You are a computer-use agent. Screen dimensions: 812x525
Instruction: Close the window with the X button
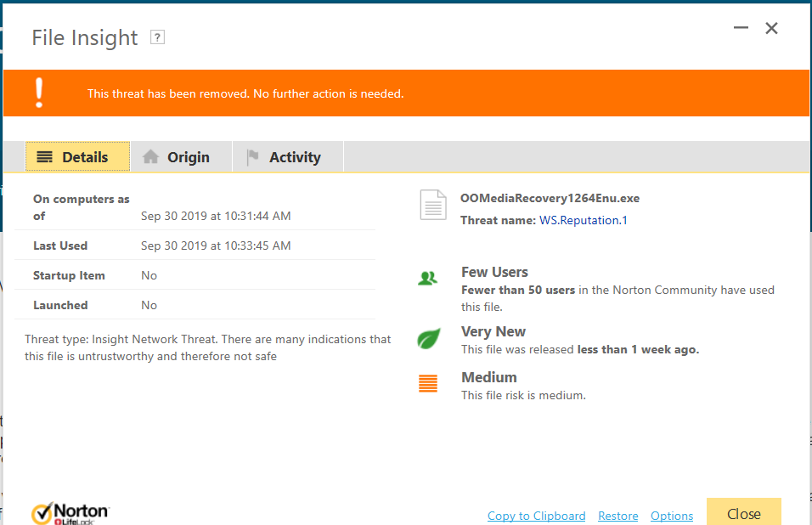pos(771,28)
